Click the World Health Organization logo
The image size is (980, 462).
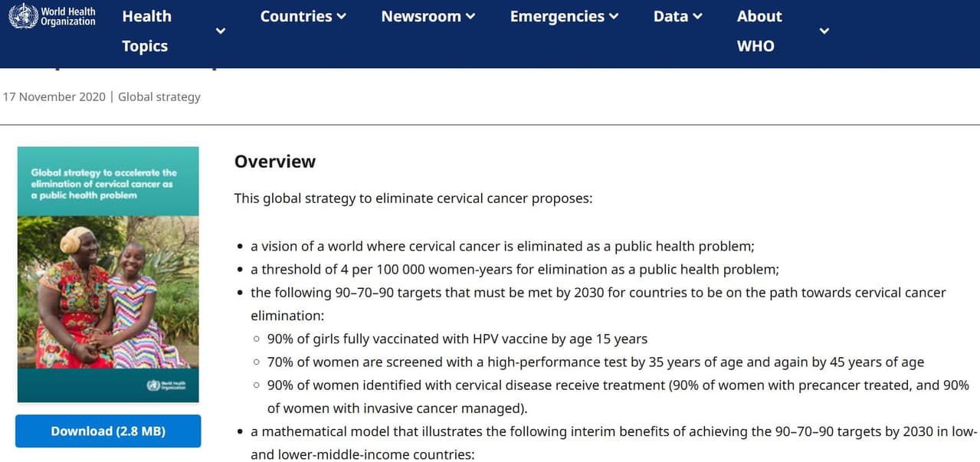[52, 16]
